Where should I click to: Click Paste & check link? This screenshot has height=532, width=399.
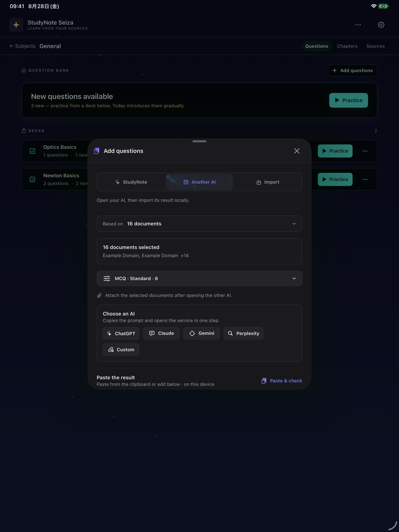(282, 381)
